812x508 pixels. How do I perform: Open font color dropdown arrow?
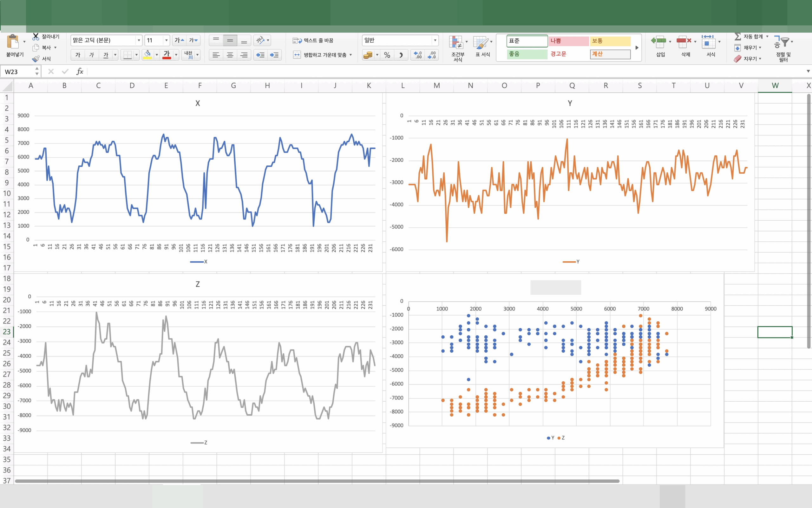176,55
